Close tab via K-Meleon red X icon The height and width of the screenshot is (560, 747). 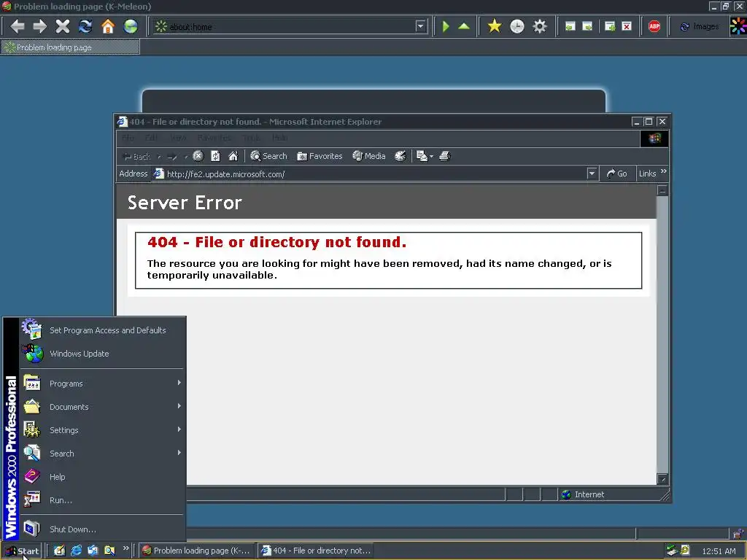click(x=627, y=26)
